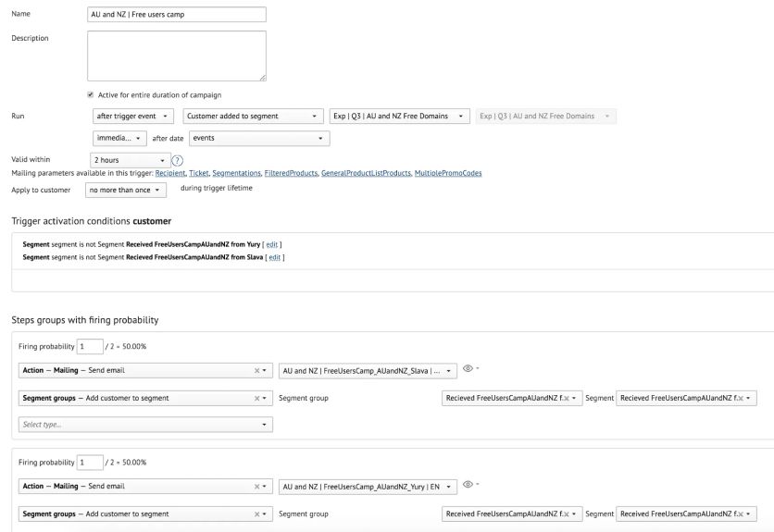
Task: Edit the condition for segment from Slava
Action: 274,257
